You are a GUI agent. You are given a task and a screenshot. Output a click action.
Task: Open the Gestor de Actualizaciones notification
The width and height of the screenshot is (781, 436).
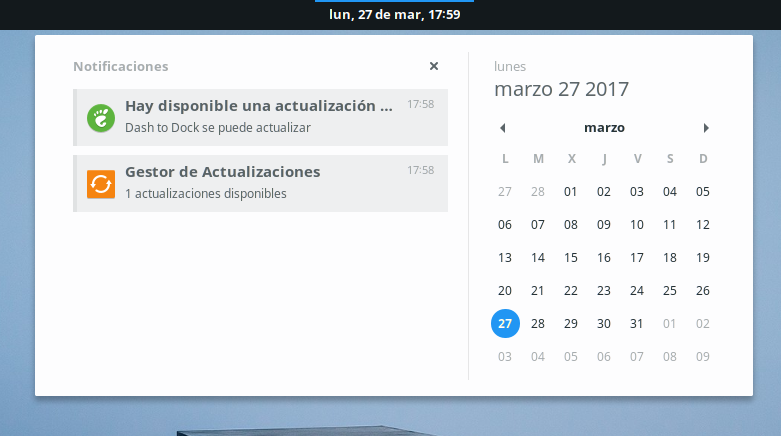click(x=260, y=183)
